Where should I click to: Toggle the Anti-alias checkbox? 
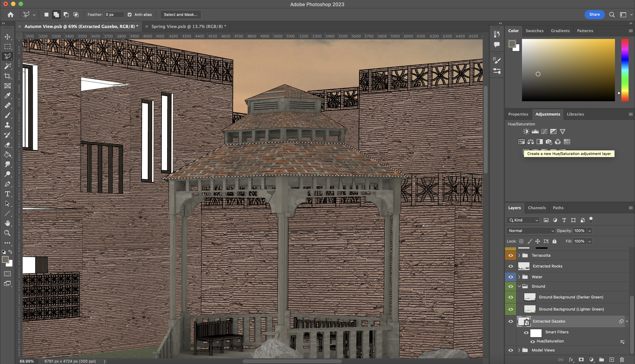point(130,15)
